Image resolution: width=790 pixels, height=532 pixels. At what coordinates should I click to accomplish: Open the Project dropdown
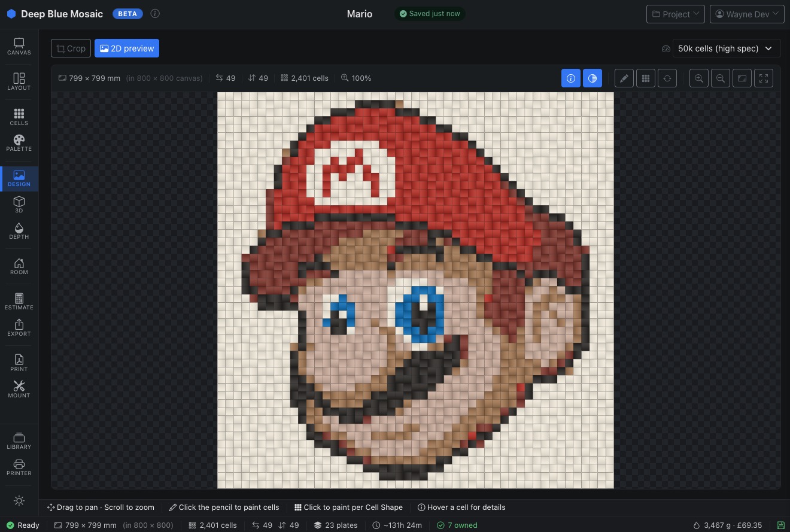pos(676,14)
